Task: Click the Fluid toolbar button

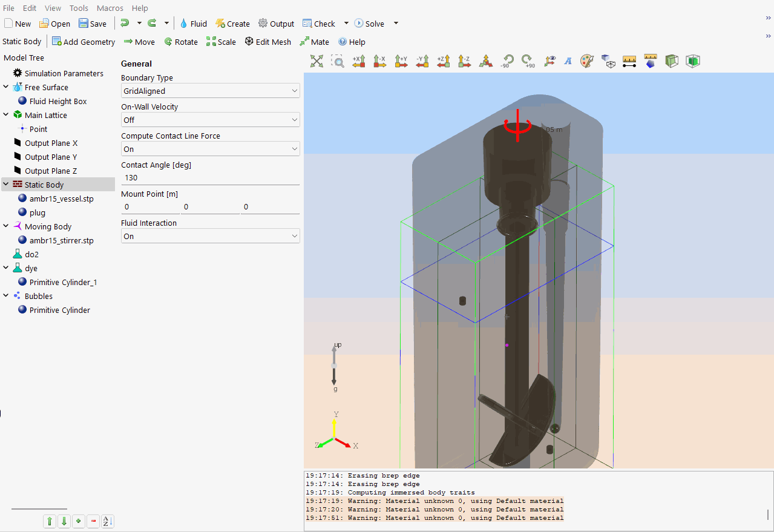Action: 193,23
